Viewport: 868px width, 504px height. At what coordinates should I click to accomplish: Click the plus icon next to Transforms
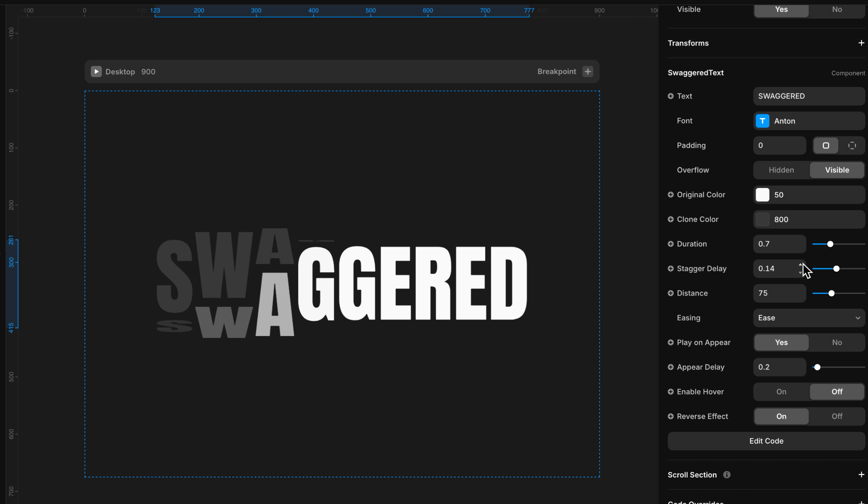861,43
